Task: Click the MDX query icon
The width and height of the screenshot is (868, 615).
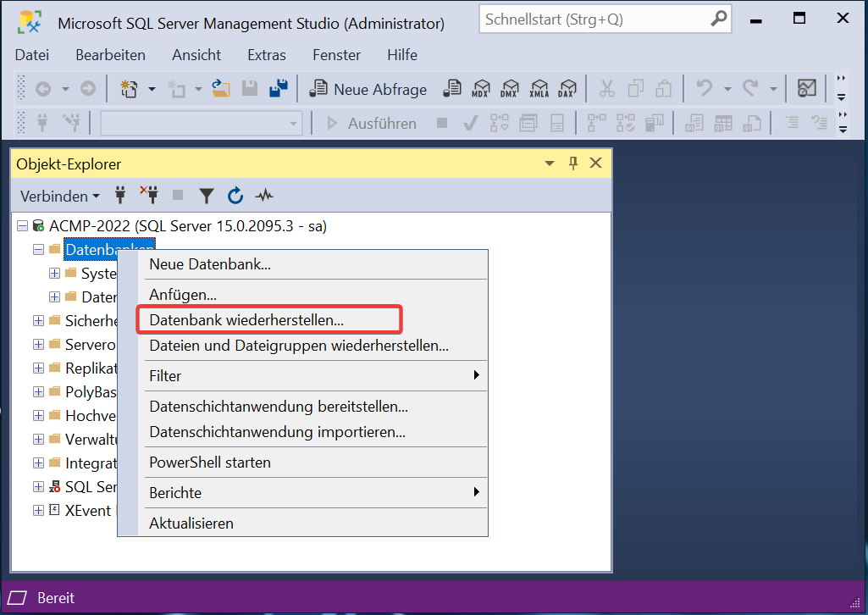Action: click(x=480, y=89)
